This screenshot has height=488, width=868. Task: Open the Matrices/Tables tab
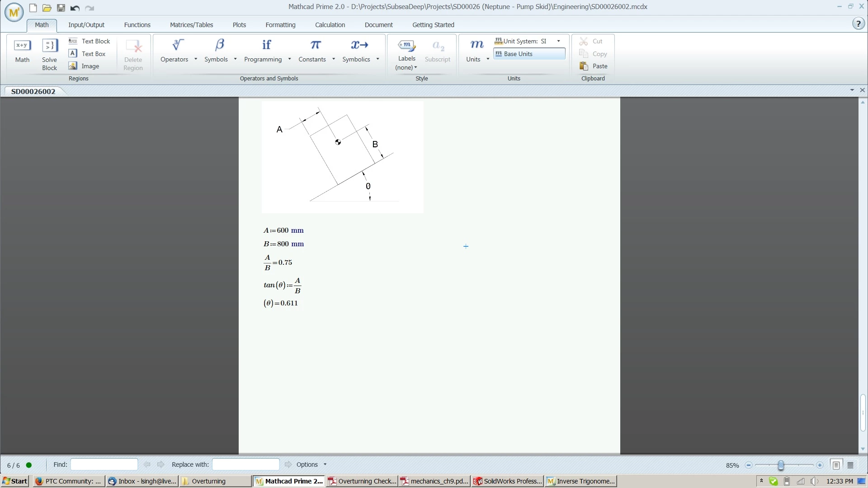point(191,25)
